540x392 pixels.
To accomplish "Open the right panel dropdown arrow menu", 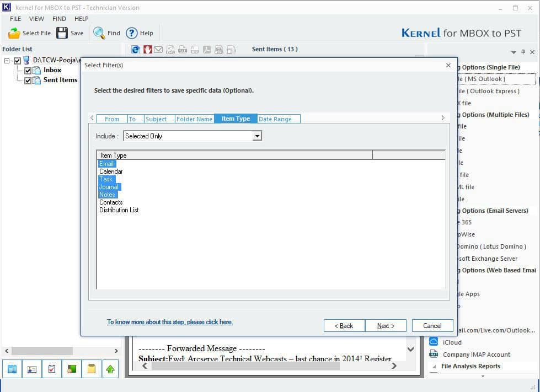I will click(x=514, y=52).
